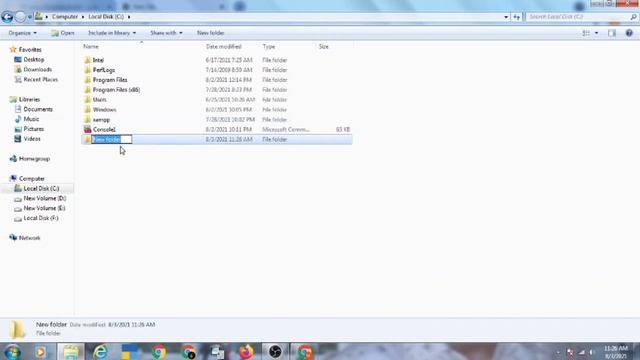The width and height of the screenshot is (640, 360).
Task: Expand the address bar history dropdown
Action: (x=506, y=17)
